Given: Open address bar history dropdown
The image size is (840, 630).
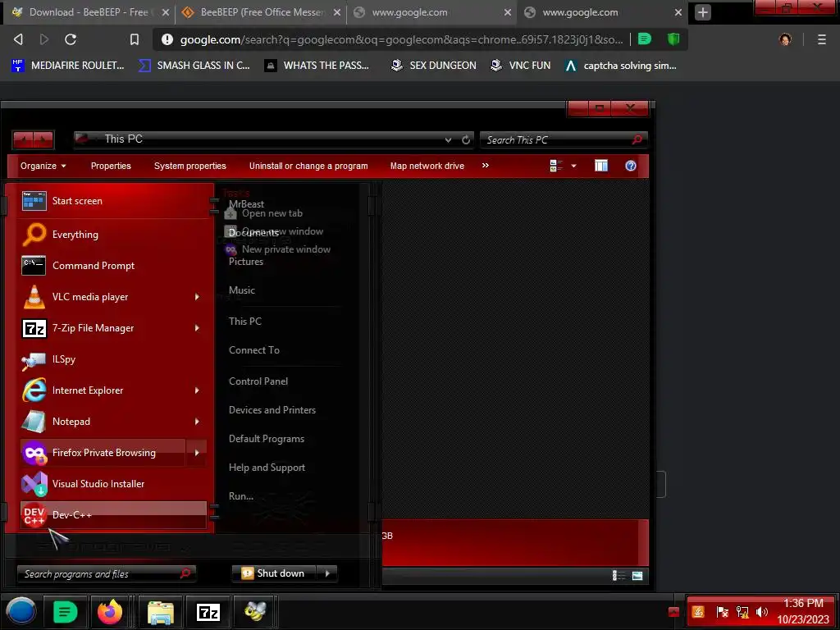Looking at the screenshot, I should pos(448,139).
